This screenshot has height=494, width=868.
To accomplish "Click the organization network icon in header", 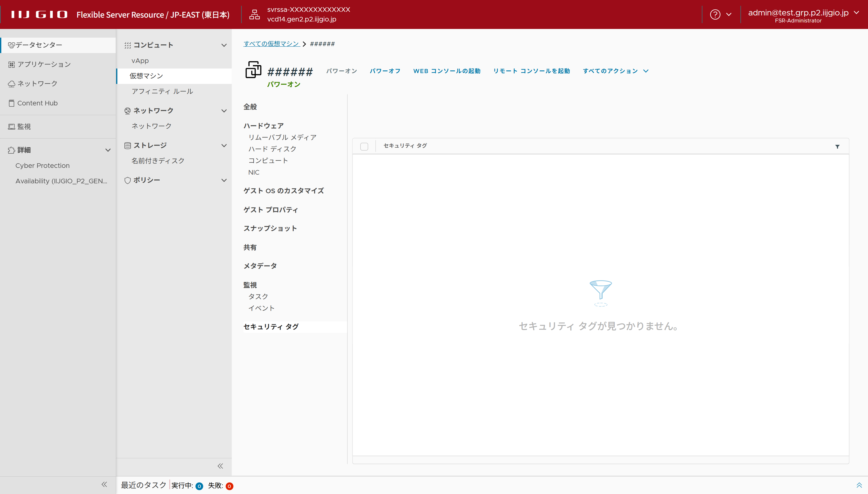I will [x=254, y=14].
